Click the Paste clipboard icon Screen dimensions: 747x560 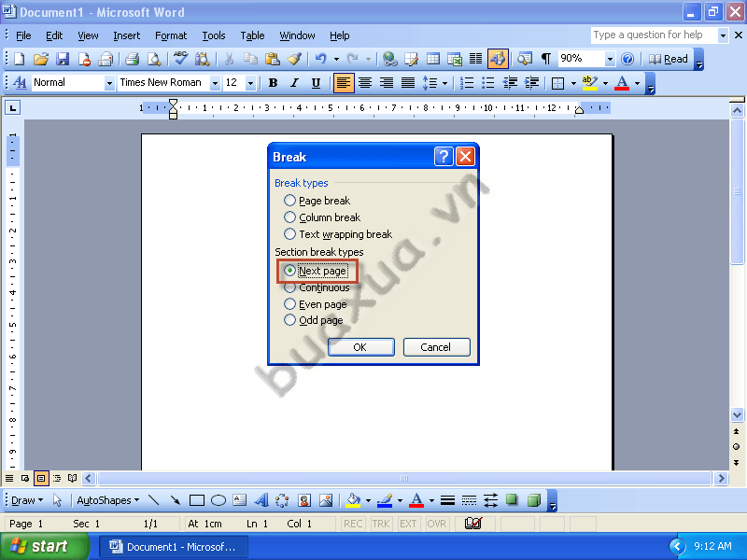pos(272,59)
